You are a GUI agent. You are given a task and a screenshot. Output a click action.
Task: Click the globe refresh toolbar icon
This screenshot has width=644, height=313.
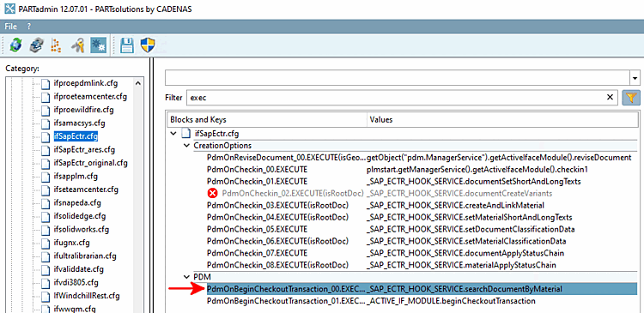pos(16,45)
